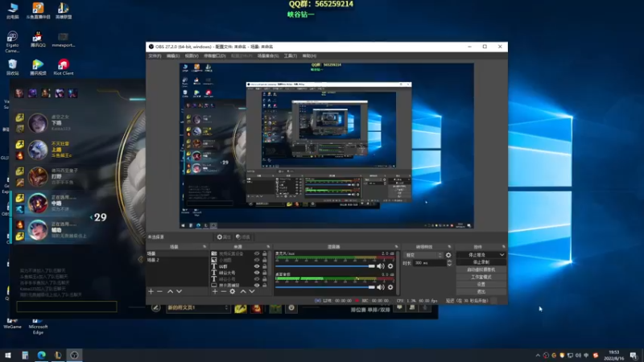Open the 文件(F) menu in OBS
Viewport: 644px width, 362px height.
[x=155, y=56]
